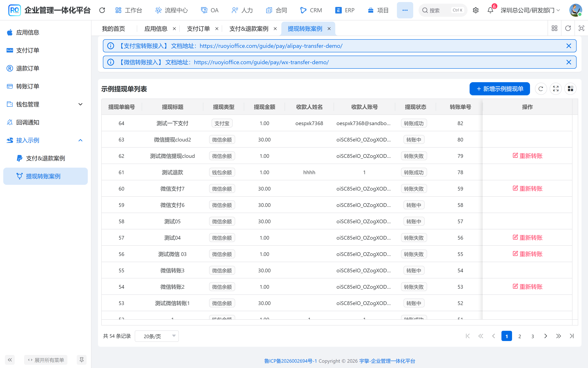
Task: Collapse the sidebar with double-arrow icon
Action: pos(10,360)
